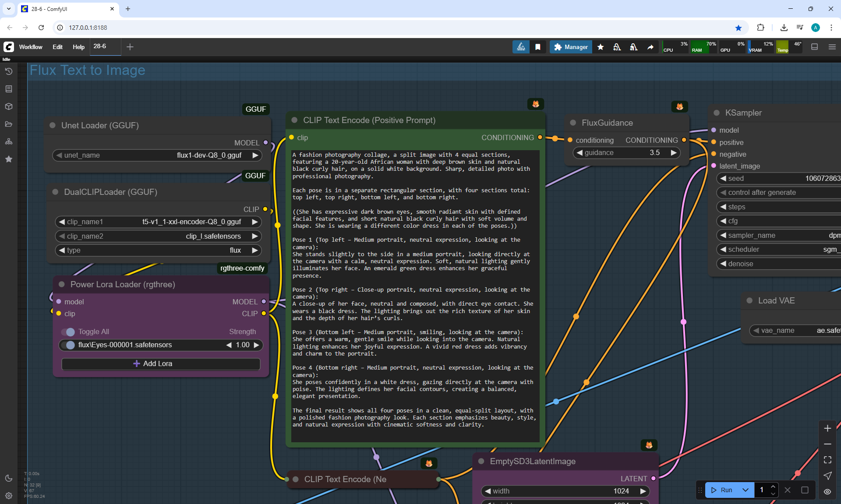The width and height of the screenshot is (841, 504).
Task: Toggle the Eyes-000001 lora switch
Action: pos(68,345)
